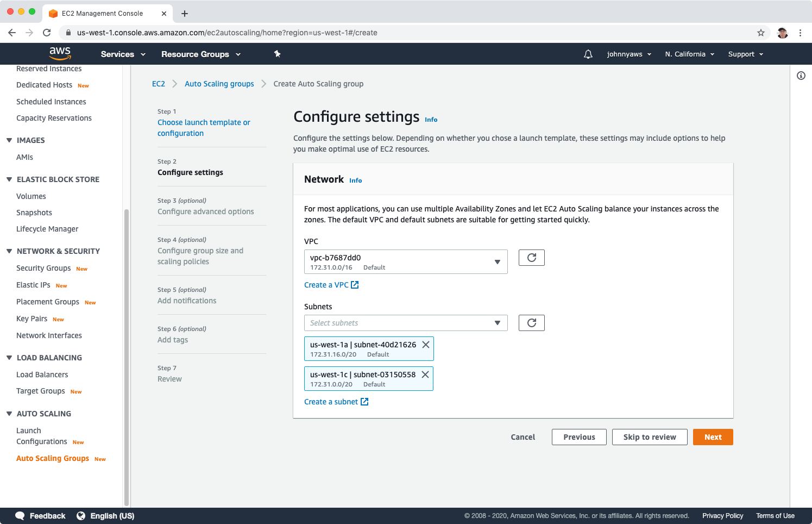Image resolution: width=812 pixels, height=524 pixels.
Task: Click the site lock icon in address bar
Action: [x=68, y=33]
